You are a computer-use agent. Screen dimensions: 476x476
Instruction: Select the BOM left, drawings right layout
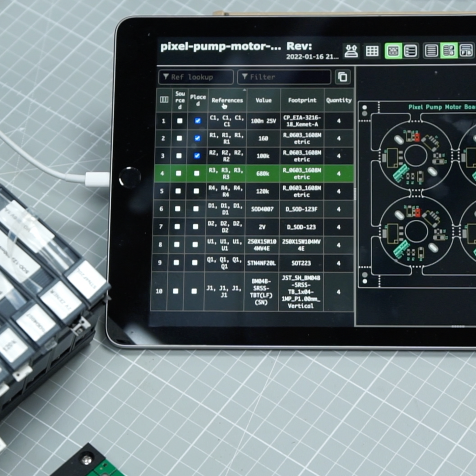[449, 51]
